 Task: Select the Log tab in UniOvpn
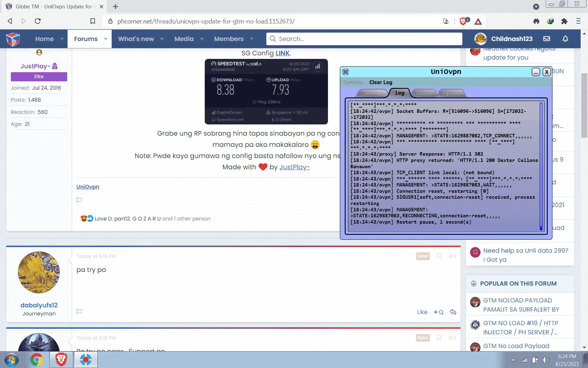coord(400,93)
